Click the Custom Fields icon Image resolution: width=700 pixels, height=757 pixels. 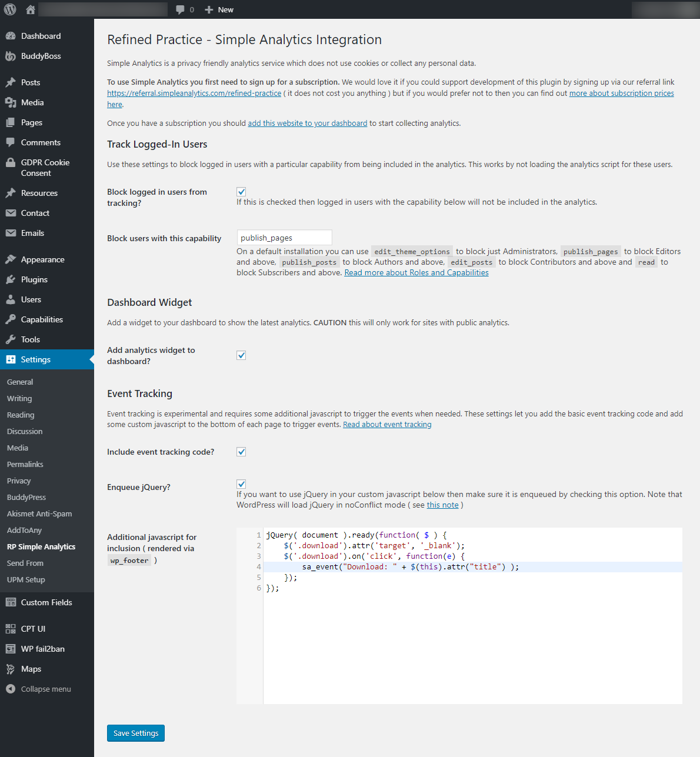click(x=11, y=602)
